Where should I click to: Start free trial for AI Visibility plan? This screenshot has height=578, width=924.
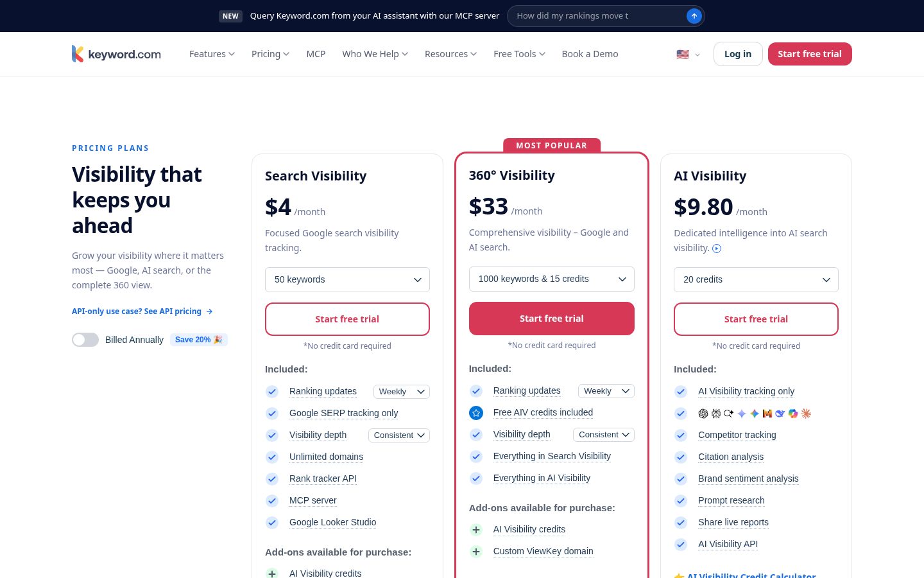756,319
